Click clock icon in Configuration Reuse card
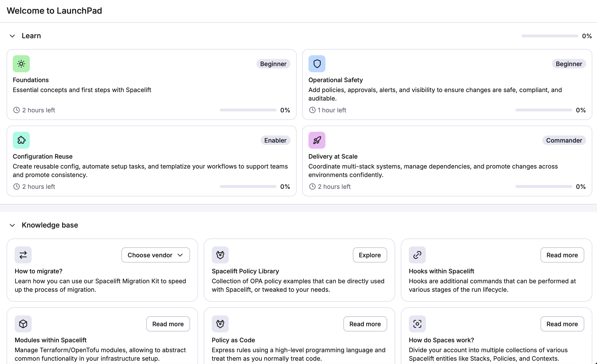Viewport: 597px width, 364px height. click(17, 186)
